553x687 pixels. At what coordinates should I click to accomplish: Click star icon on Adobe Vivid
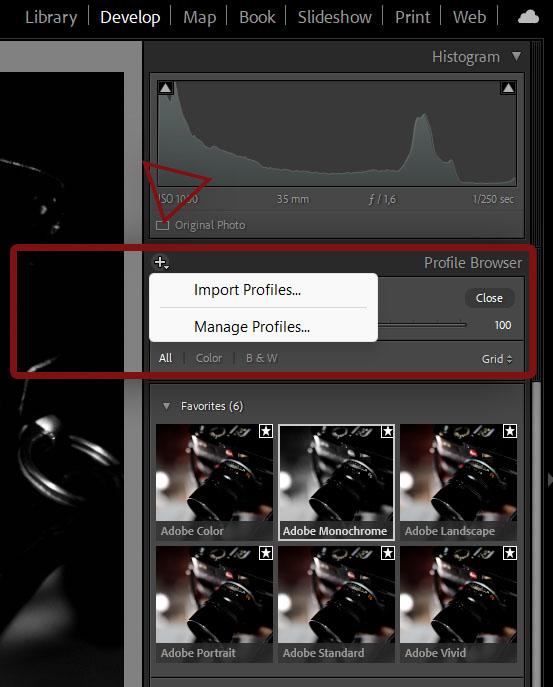(x=510, y=553)
